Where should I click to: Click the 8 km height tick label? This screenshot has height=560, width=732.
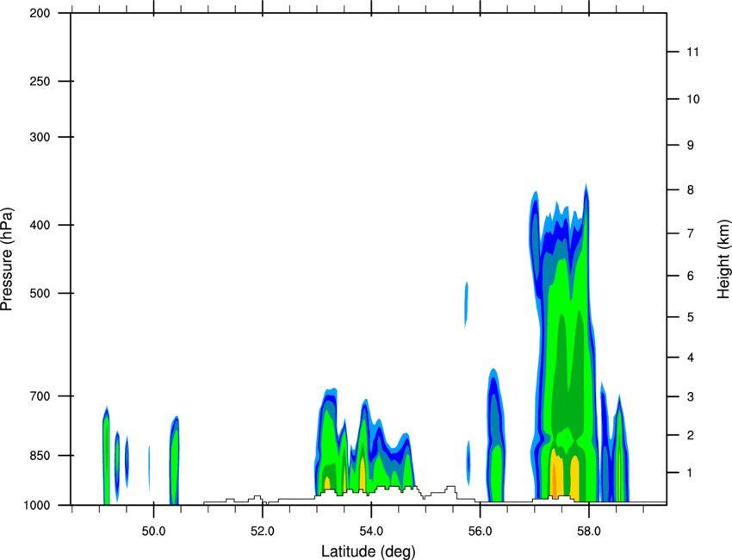tap(691, 190)
